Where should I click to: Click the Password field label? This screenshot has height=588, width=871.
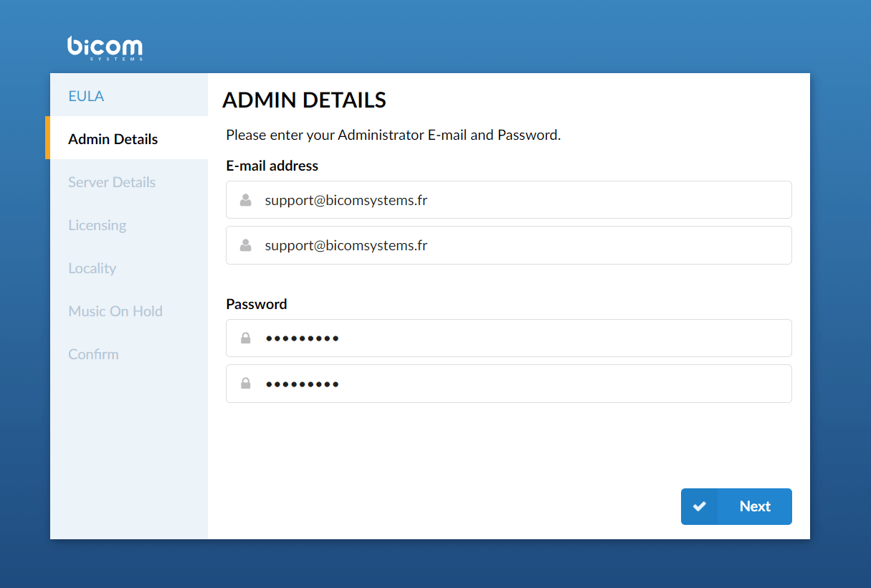[x=257, y=304]
